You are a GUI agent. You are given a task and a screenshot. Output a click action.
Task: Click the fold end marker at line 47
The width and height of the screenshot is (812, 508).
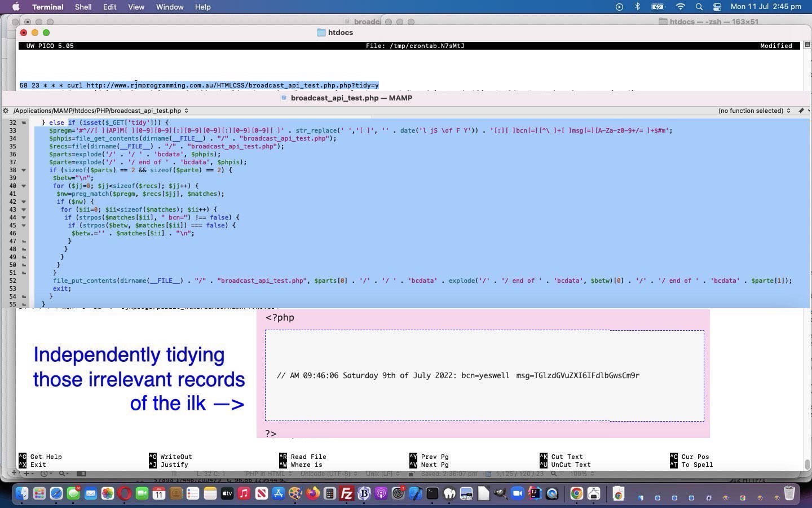pos(24,241)
